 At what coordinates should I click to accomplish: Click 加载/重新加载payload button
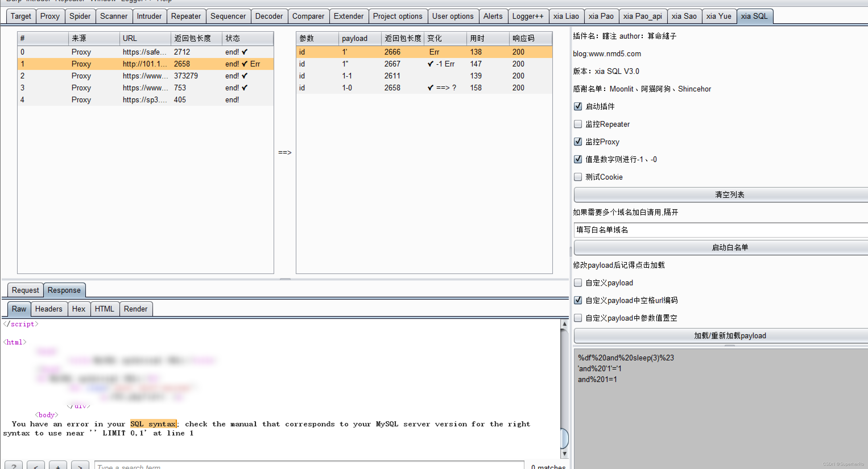(x=729, y=336)
